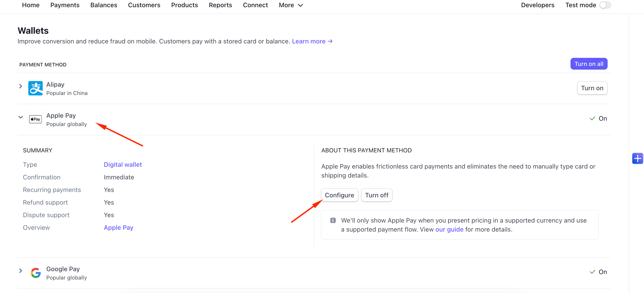The width and height of the screenshot is (644, 293).
Task: Click the On status for Google Pay
Action: coord(603,272)
